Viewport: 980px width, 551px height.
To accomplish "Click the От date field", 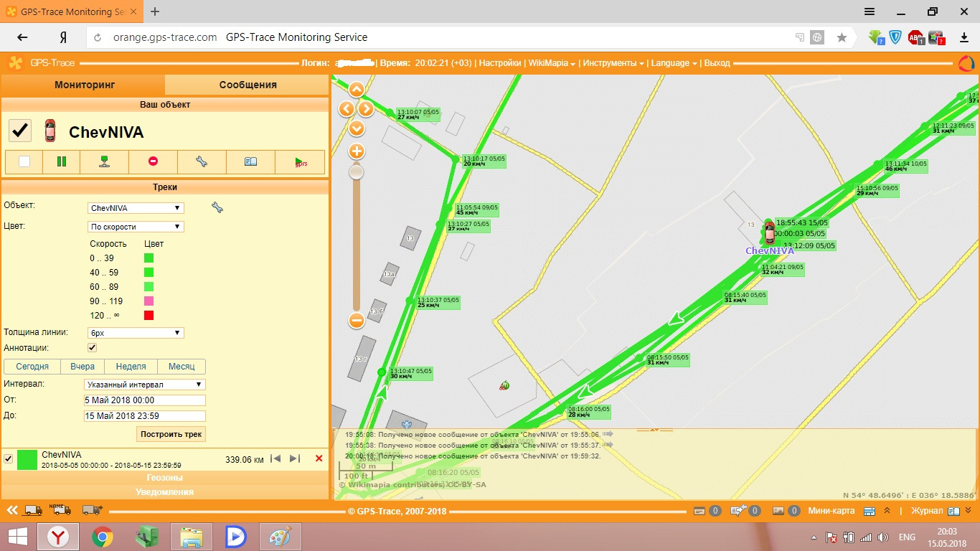I will pyautogui.click(x=145, y=400).
